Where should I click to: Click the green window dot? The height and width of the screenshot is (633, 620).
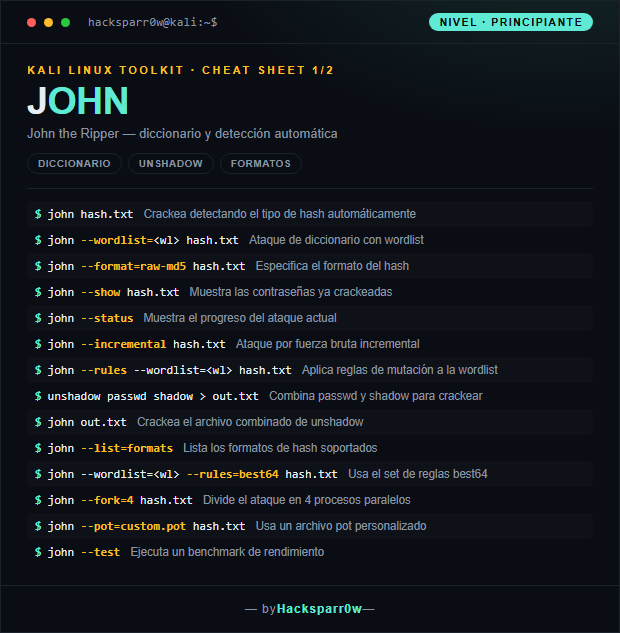click(65, 23)
